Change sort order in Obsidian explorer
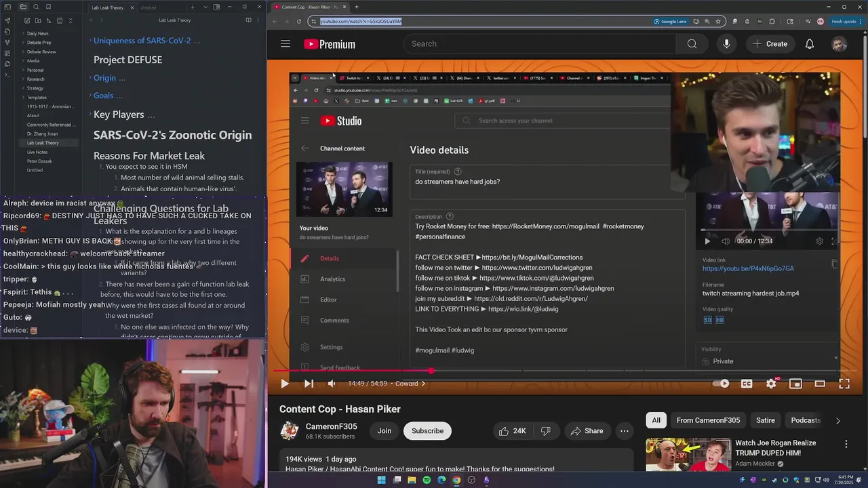868x488 pixels. click(x=49, y=20)
